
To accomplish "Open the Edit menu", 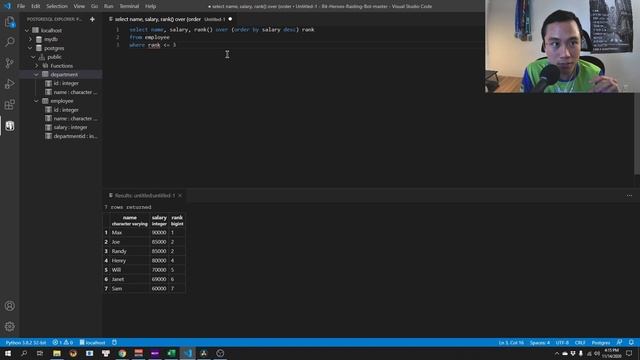I will tap(36, 6).
